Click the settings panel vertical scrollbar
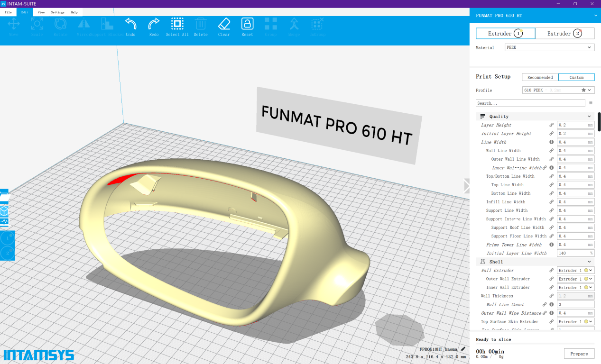This screenshot has width=601, height=364. click(x=599, y=121)
